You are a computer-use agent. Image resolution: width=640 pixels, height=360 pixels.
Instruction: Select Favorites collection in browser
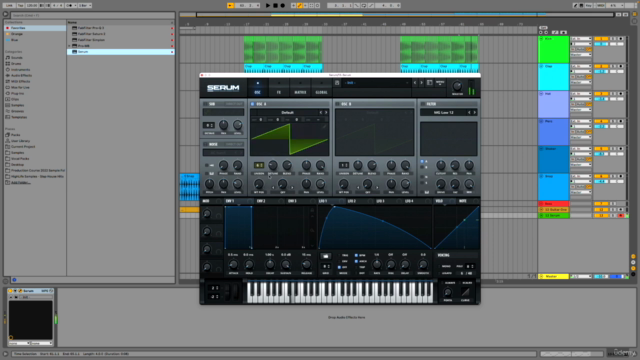(35, 28)
